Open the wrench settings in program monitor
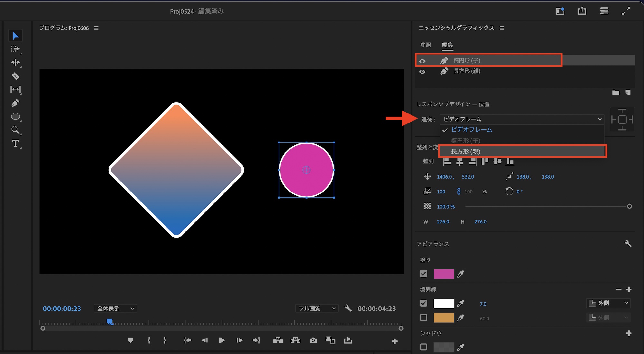644x354 pixels. pyautogui.click(x=348, y=308)
